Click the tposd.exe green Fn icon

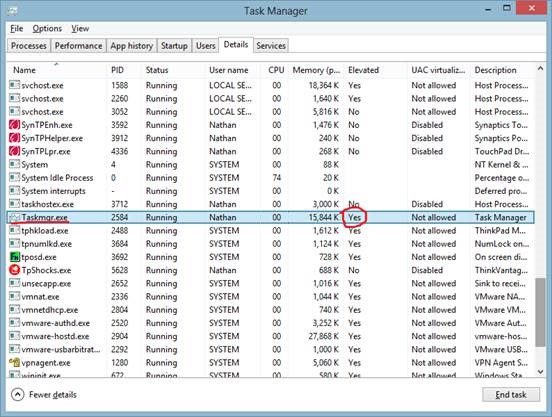(x=14, y=257)
